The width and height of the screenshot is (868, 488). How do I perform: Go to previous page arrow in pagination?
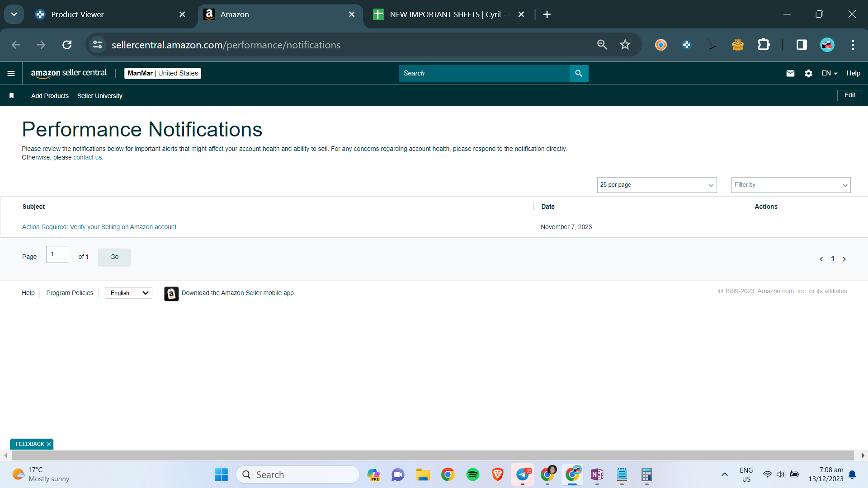pyautogui.click(x=821, y=259)
